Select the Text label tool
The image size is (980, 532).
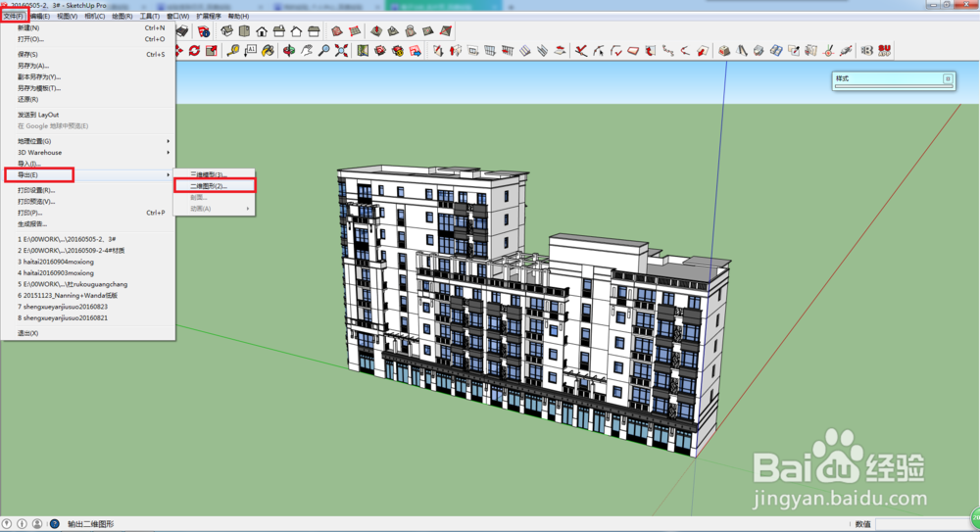tap(250, 51)
